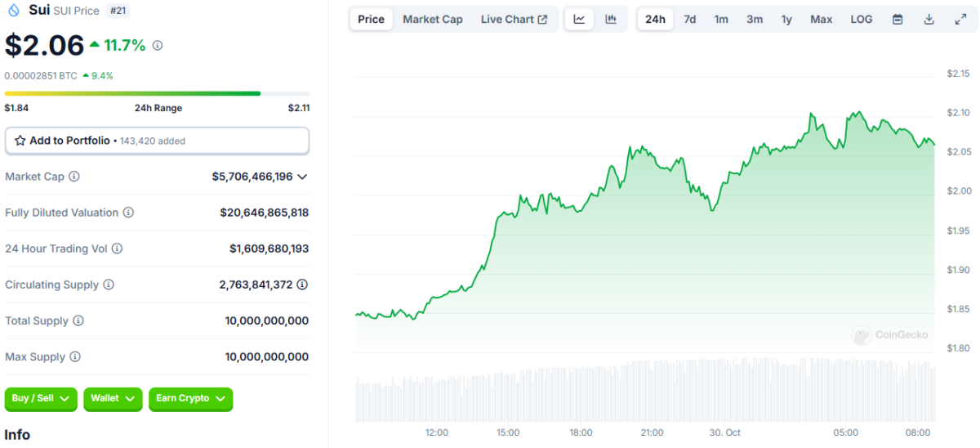Set chart range to Max

pos(822,20)
